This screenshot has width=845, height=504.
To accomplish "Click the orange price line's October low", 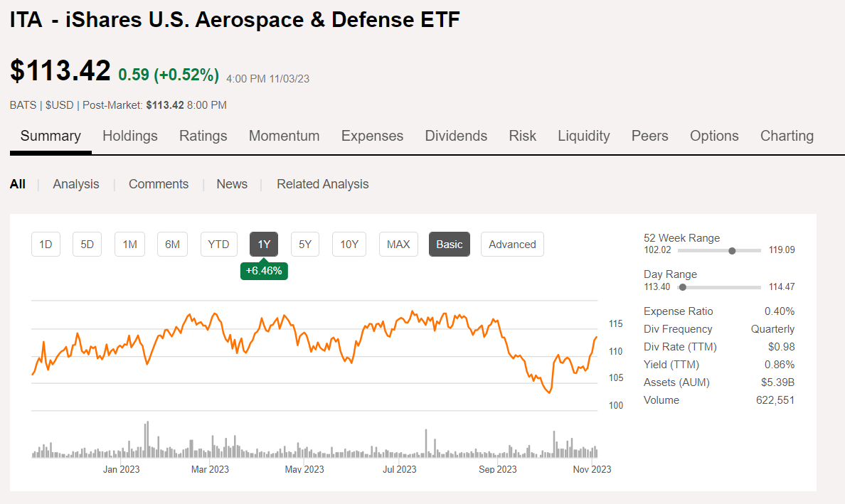I will click(550, 392).
